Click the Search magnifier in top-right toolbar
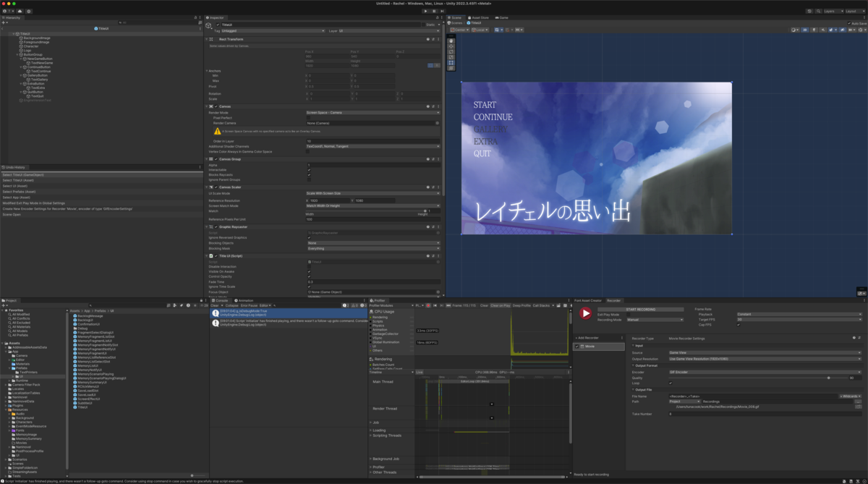868x484 pixels. (x=818, y=11)
